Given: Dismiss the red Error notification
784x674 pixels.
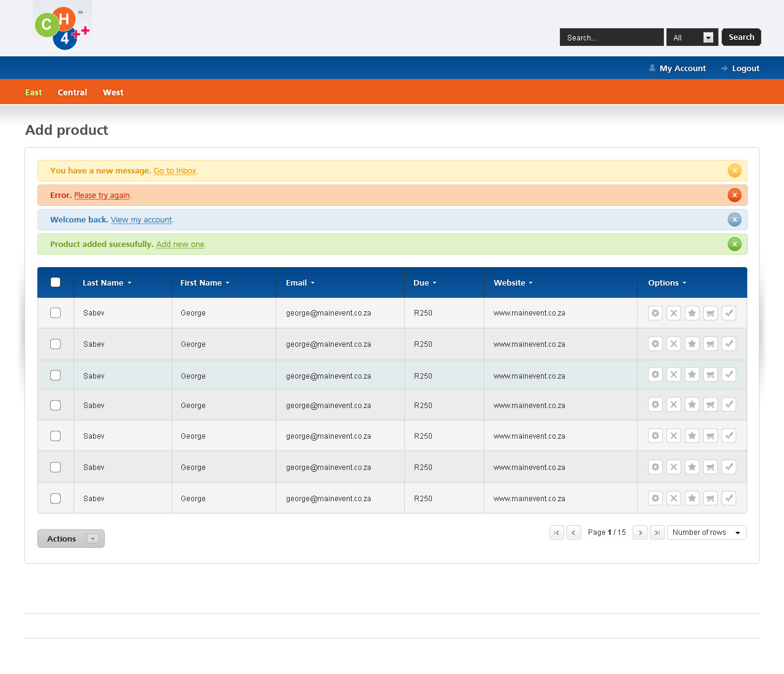Looking at the screenshot, I should 734,195.
